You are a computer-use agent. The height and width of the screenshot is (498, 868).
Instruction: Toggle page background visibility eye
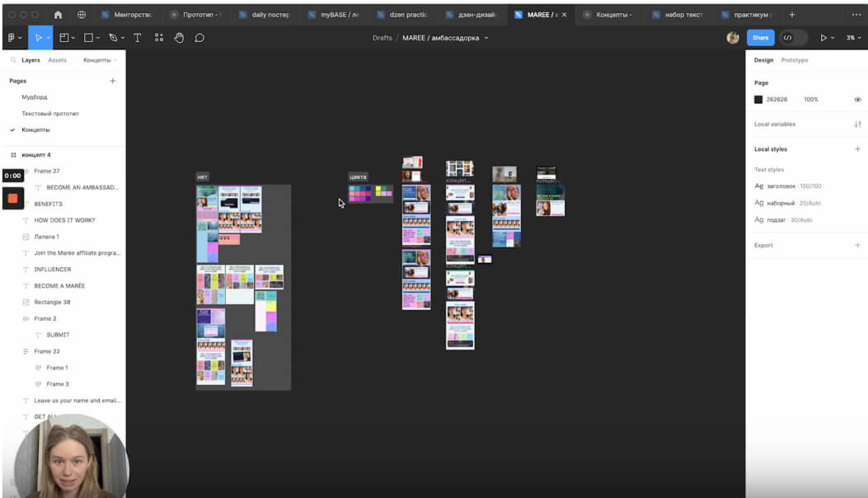coord(857,100)
